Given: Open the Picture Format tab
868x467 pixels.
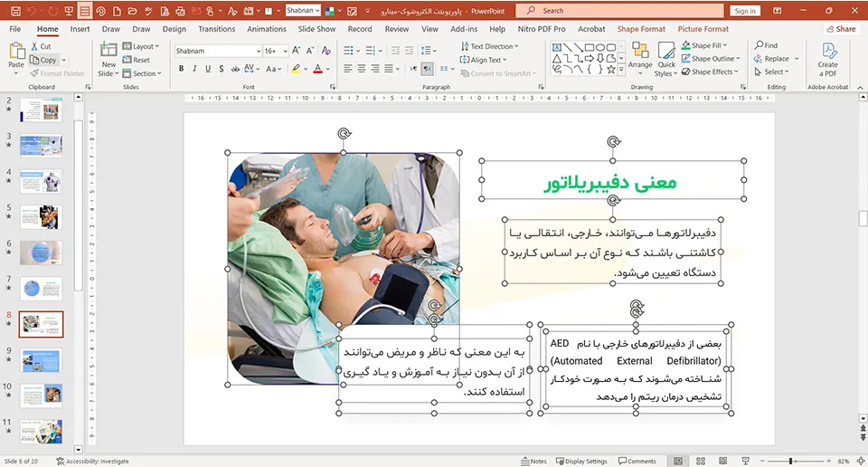Looking at the screenshot, I should click(x=703, y=29).
